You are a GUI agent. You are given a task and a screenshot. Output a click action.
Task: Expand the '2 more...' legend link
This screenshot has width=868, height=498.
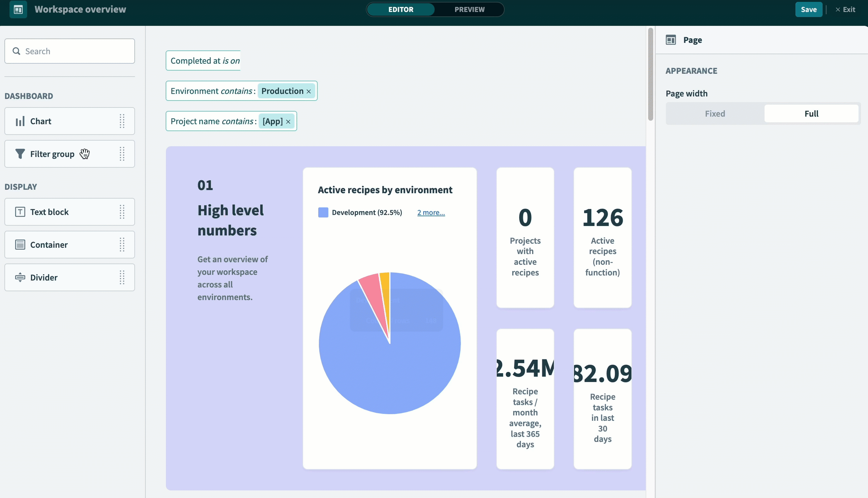click(431, 212)
